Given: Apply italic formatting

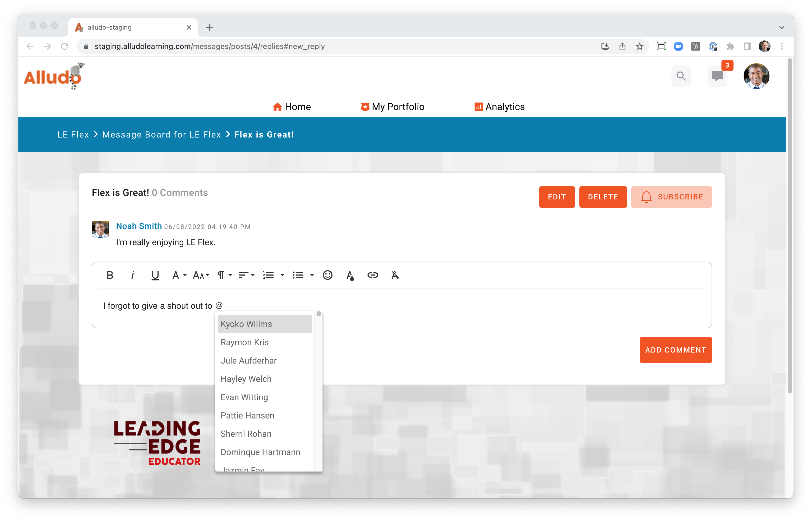Looking at the screenshot, I should pyautogui.click(x=132, y=275).
